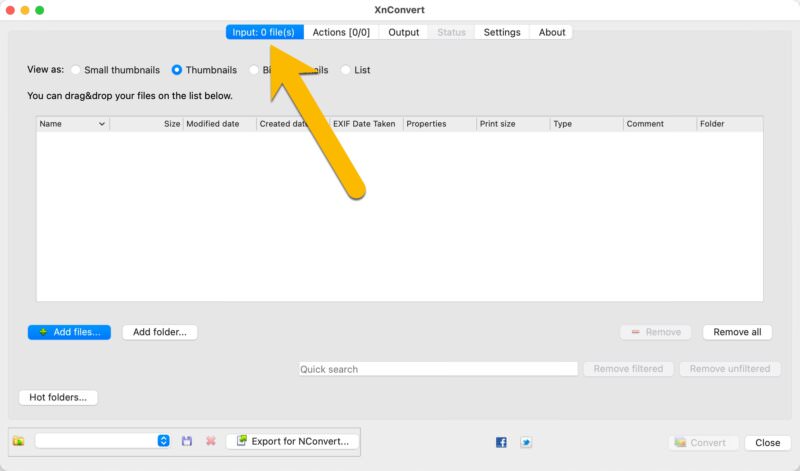Click the Remove all button
The width and height of the screenshot is (800, 471).
pos(737,332)
